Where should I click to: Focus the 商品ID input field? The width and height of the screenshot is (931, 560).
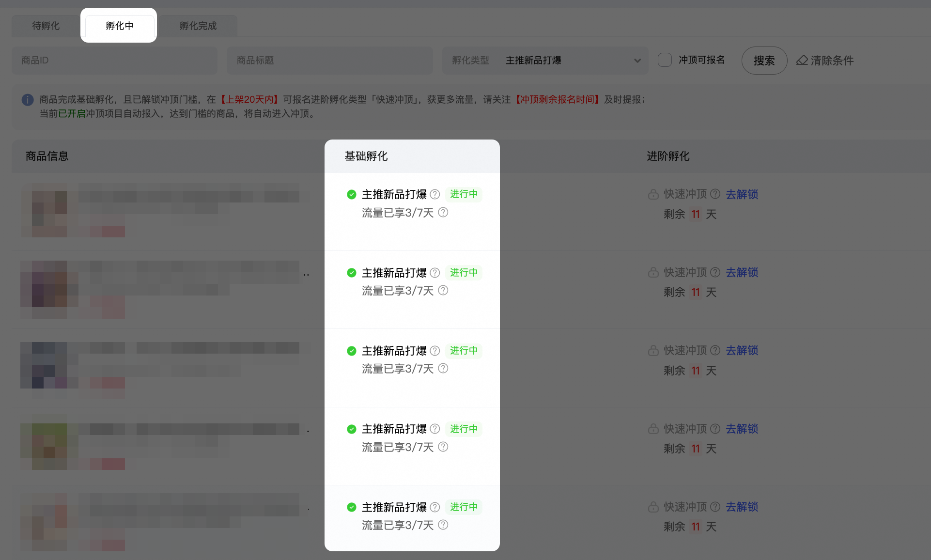click(114, 61)
